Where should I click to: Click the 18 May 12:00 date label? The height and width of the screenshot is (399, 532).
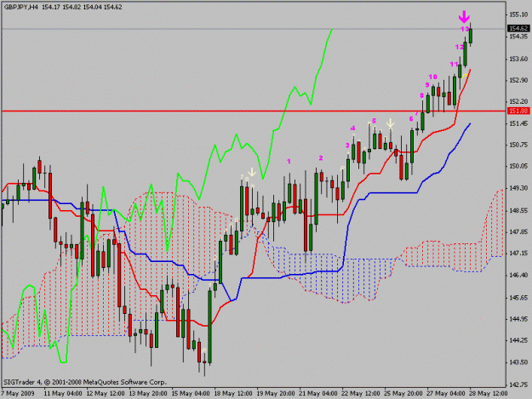tap(233, 393)
